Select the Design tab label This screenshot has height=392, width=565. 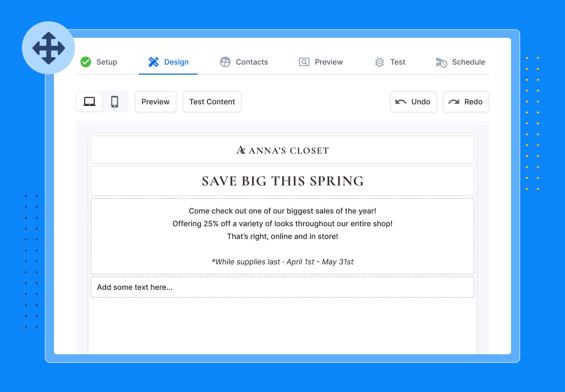176,62
